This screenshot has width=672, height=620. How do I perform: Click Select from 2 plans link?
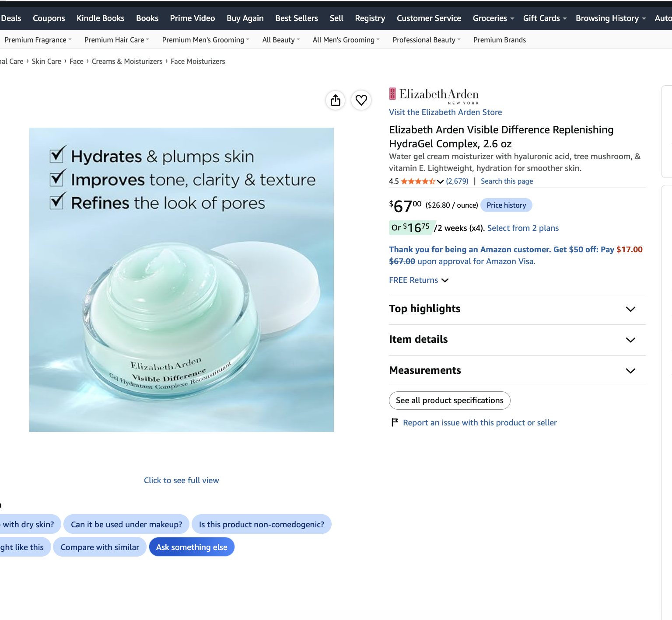click(523, 228)
